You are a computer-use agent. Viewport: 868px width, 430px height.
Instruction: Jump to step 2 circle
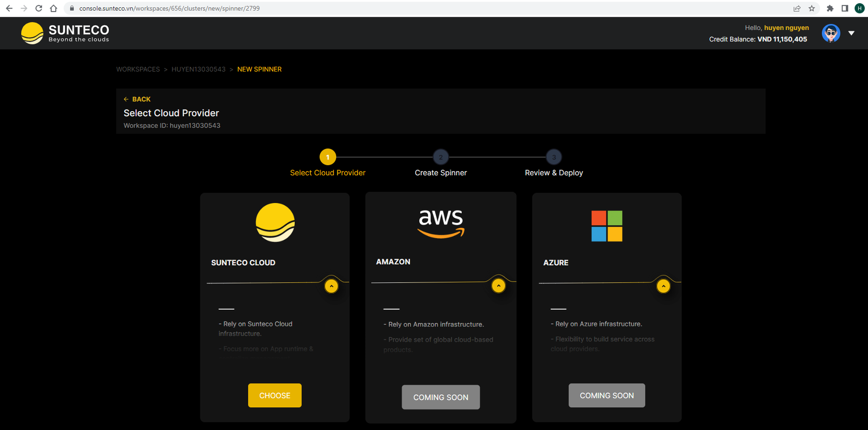coord(441,157)
